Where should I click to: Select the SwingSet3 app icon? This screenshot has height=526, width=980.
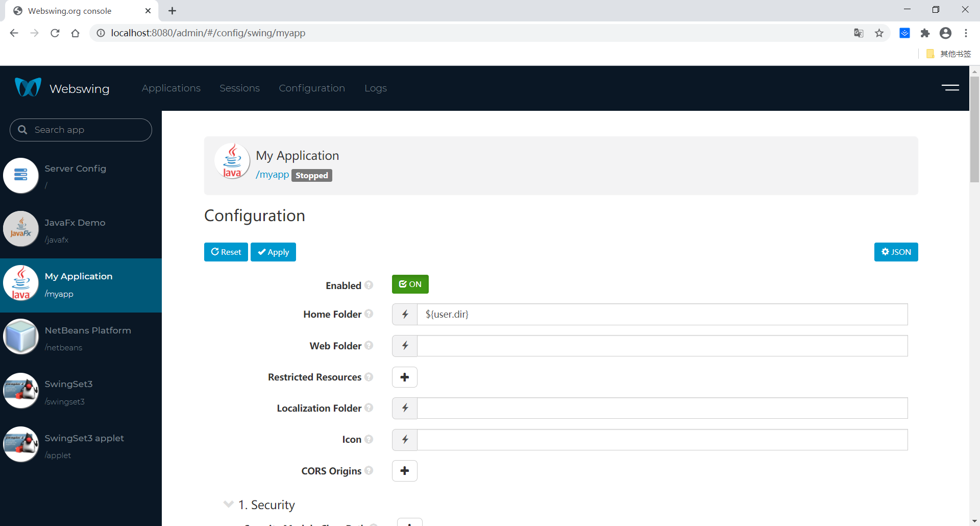click(x=21, y=390)
